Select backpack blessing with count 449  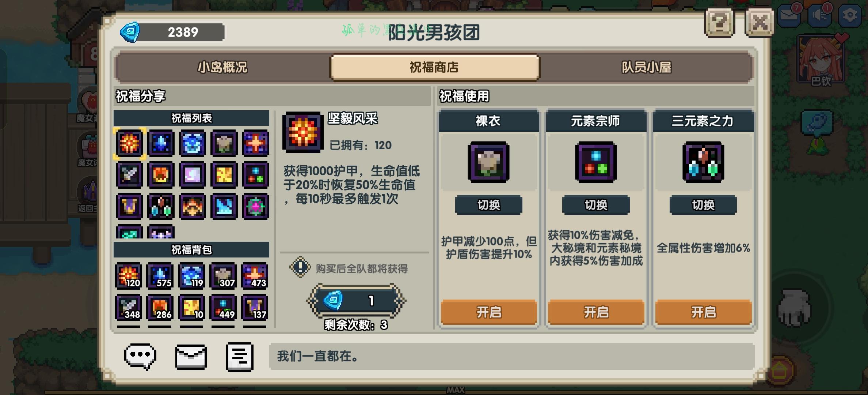click(x=223, y=308)
